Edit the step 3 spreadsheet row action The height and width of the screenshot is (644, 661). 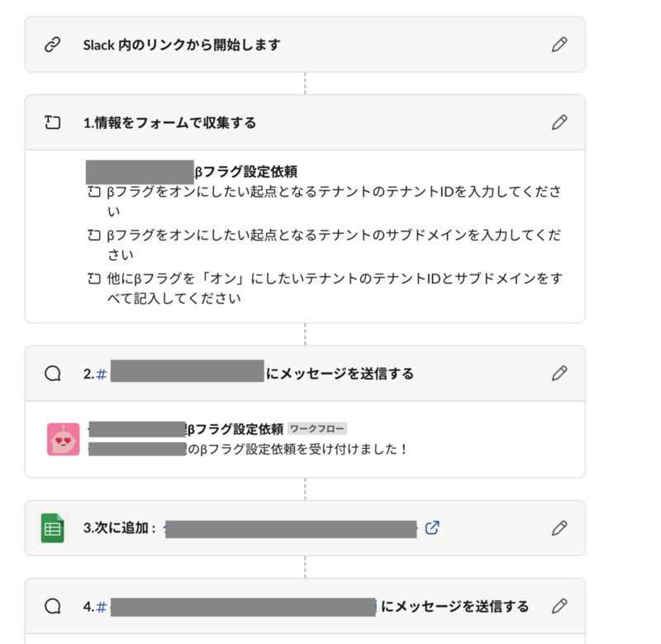(x=559, y=528)
